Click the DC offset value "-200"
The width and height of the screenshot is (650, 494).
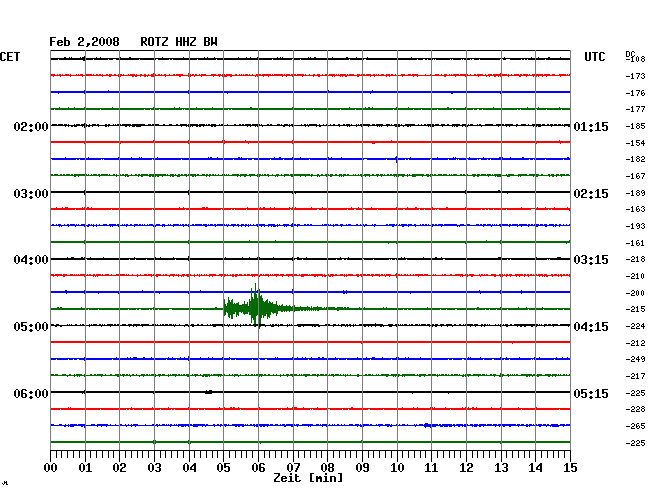(x=635, y=293)
